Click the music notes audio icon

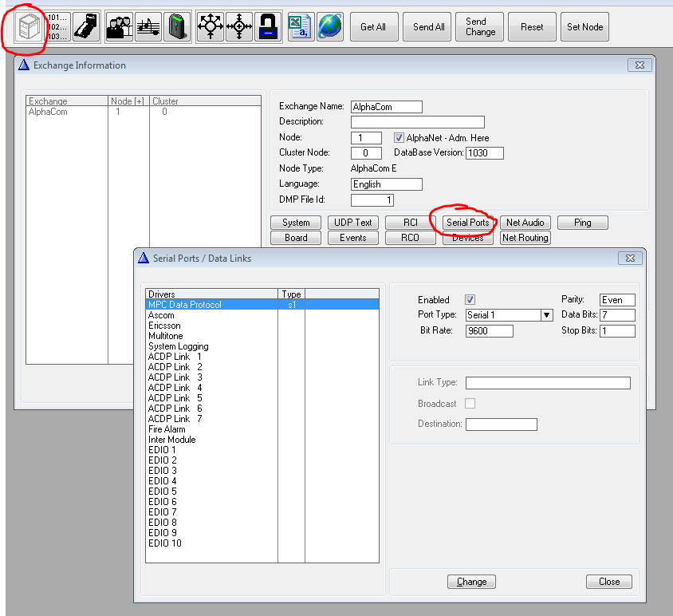[148, 26]
